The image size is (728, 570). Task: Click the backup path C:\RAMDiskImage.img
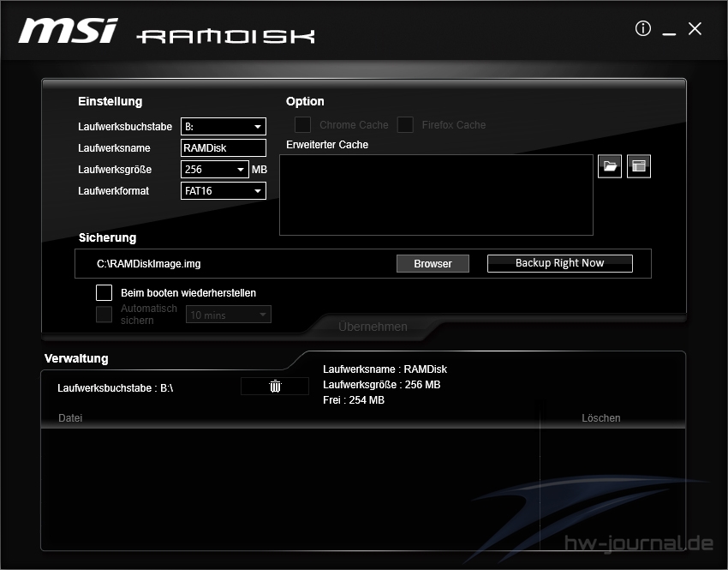(x=148, y=264)
